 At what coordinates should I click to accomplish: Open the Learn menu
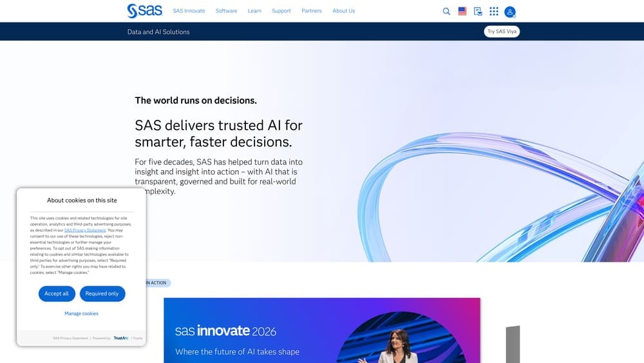[254, 11]
